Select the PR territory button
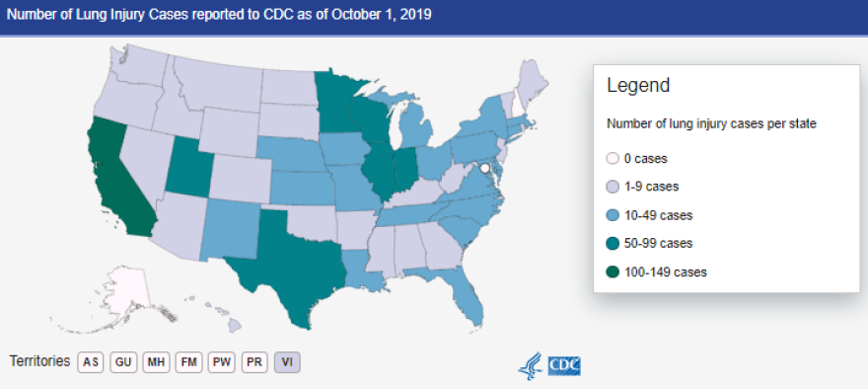The image size is (868, 389). (254, 362)
